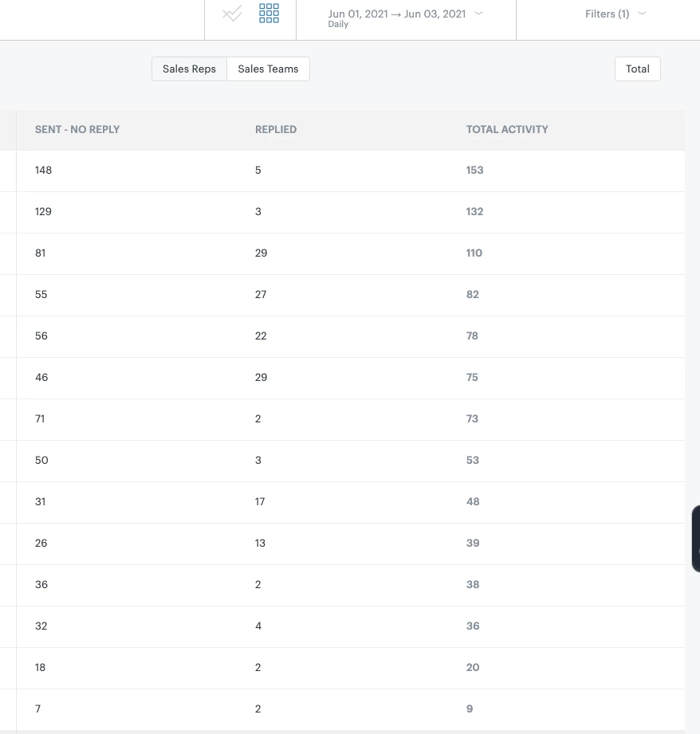Select the grid table view icon

[269, 13]
